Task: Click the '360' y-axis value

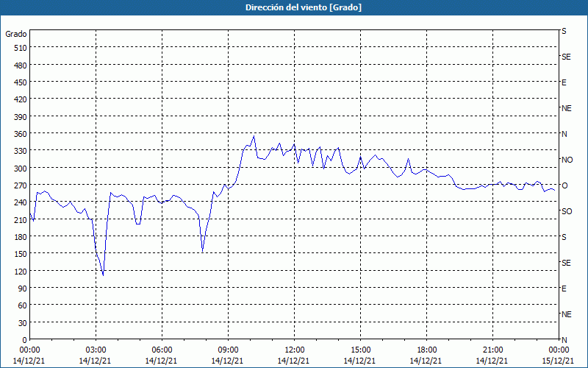Action: pyautogui.click(x=21, y=134)
